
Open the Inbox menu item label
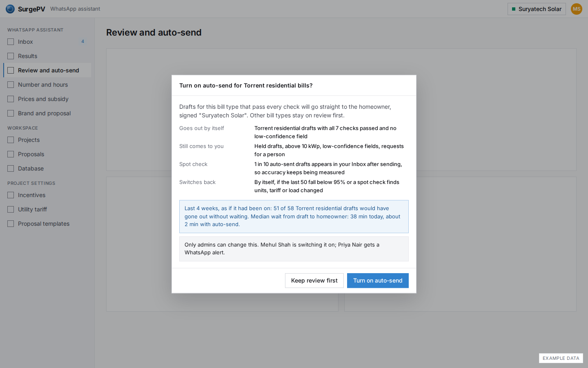[25, 42]
